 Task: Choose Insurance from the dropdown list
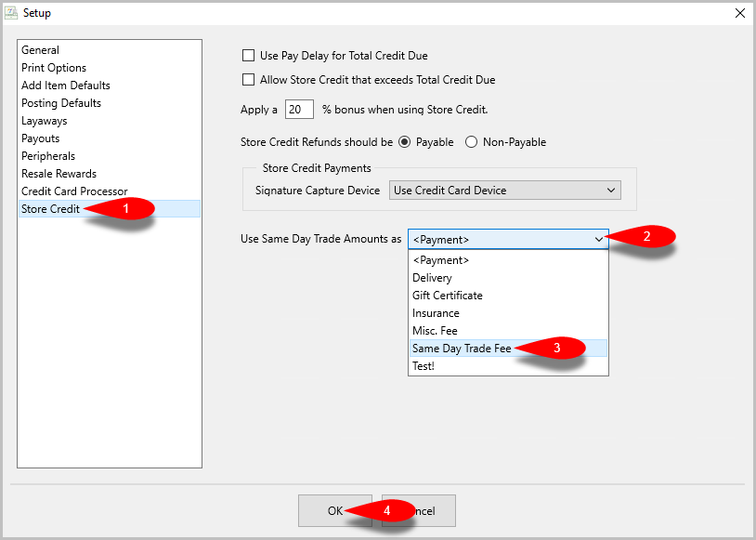coord(508,313)
